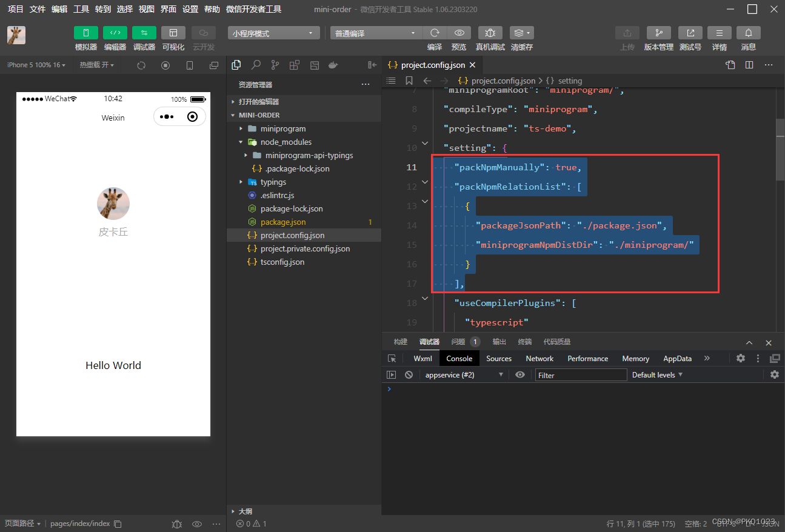Viewport: 785px width, 532px height.
Task: Expand the Outline section
Action: (x=304, y=511)
